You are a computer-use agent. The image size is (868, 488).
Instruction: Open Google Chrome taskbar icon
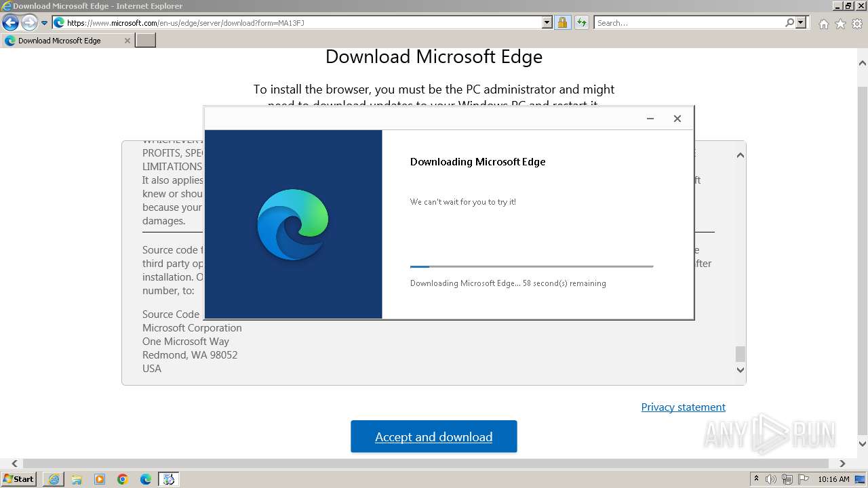pyautogui.click(x=123, y=479)
